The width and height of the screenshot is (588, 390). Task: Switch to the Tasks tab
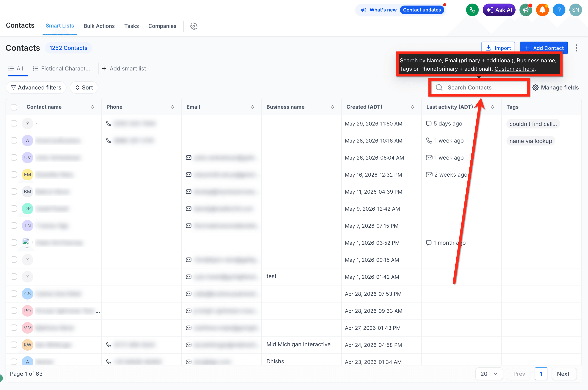pyautogui.click(x=131, y=26)
